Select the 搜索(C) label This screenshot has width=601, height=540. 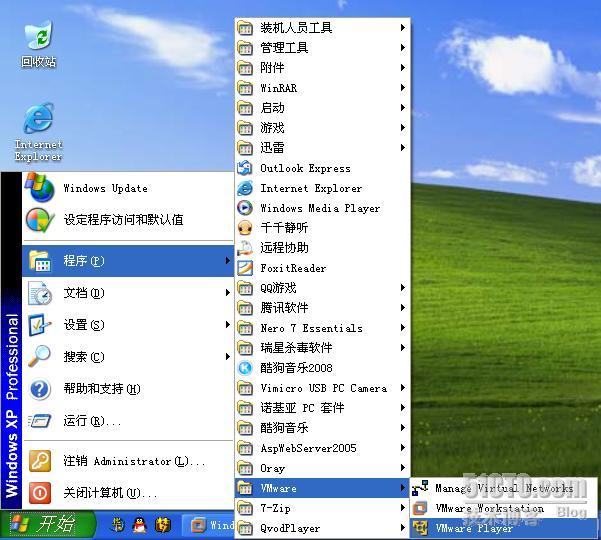[x=84, y=357]
